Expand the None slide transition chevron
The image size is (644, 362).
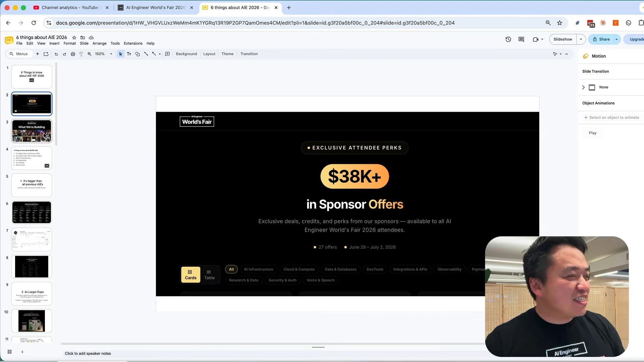pyautogui.click(x=583, y=87)
